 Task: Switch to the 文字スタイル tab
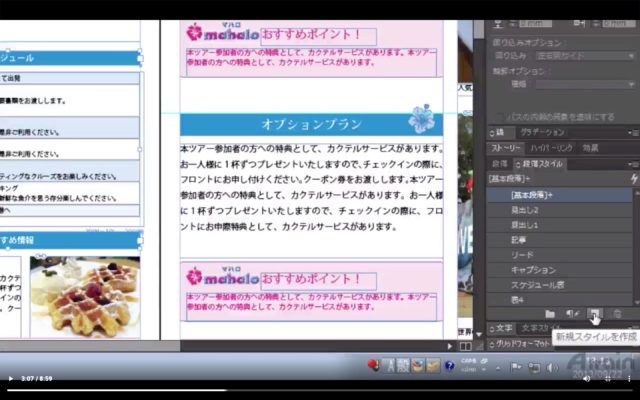pyautogui.click(x=541, y=329)
